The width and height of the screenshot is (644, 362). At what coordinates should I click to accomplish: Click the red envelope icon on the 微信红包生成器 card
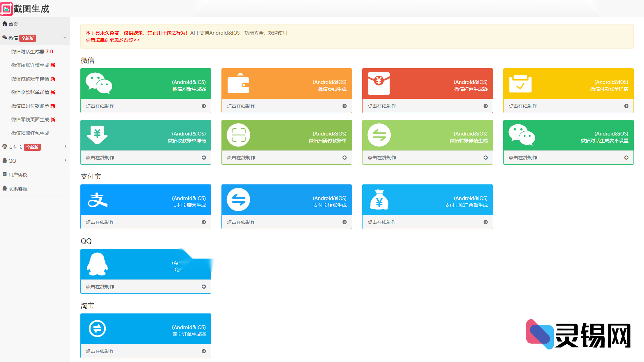point(379,83)
